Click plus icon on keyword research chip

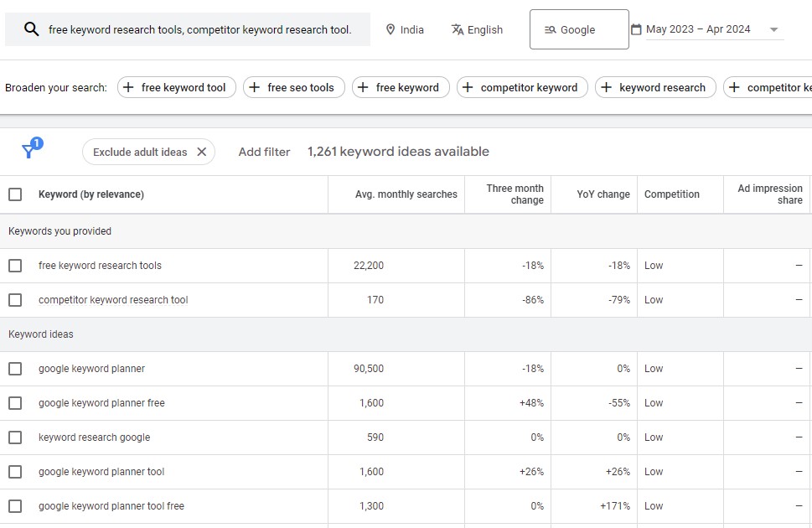click(x=606, y=87)
